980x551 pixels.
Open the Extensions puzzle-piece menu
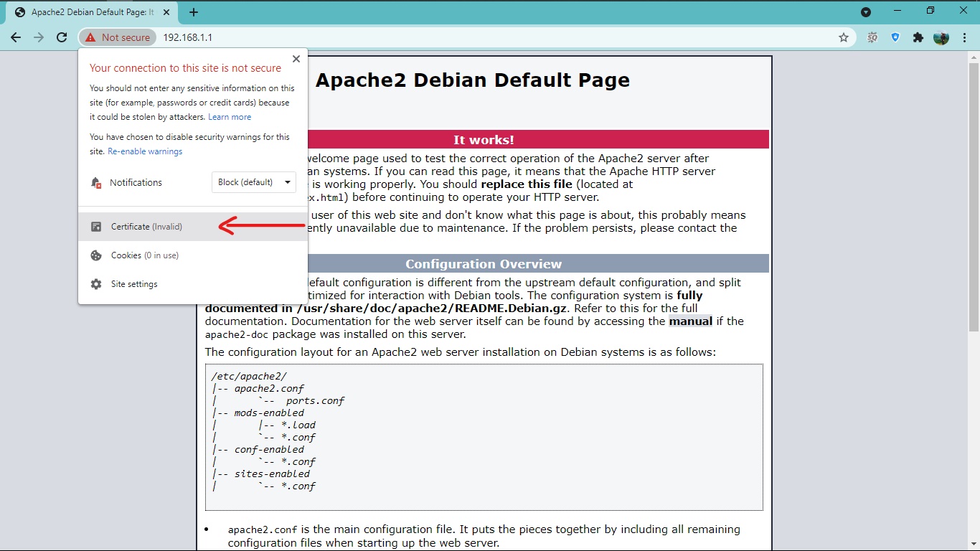918,37
